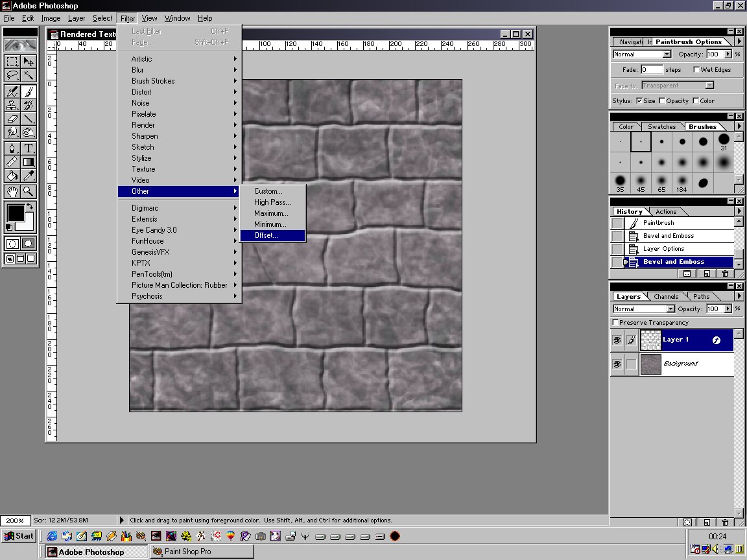Select the Type tool

tap(29, 148)
